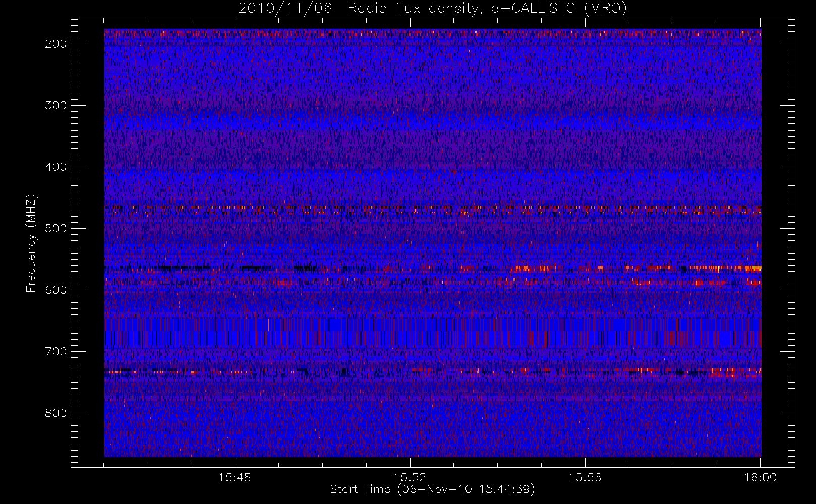The width and height of the screenshot is (816, 504).
Task: Click the x-axis label 'Start Time (06-Nov-10 15:44:39)'
Action: [x=432, y=489]
